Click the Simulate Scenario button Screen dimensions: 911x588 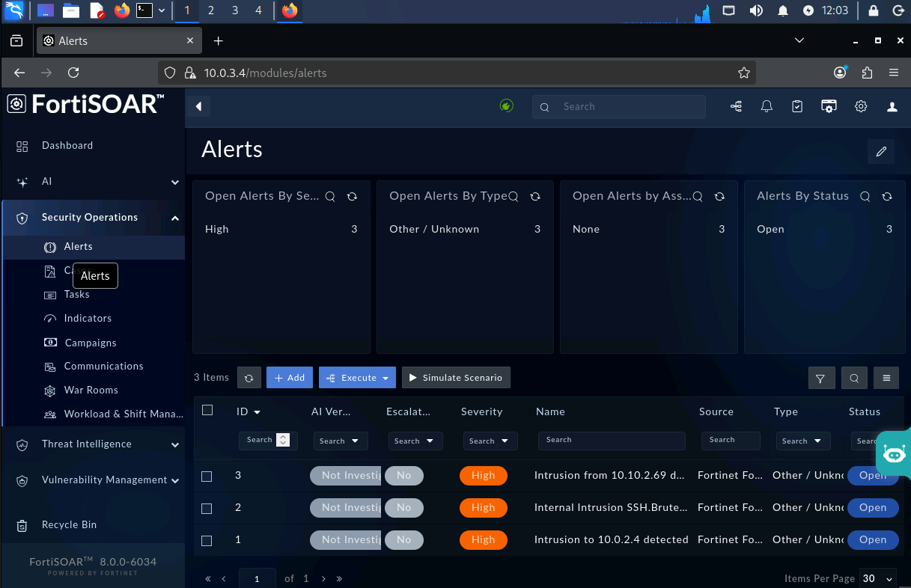(456, 378)
